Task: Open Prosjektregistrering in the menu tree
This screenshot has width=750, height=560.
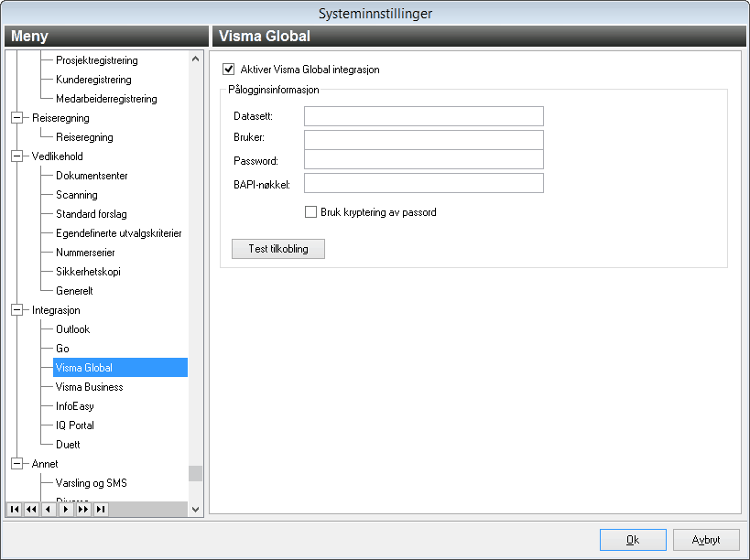Action: tap(97, 60)
